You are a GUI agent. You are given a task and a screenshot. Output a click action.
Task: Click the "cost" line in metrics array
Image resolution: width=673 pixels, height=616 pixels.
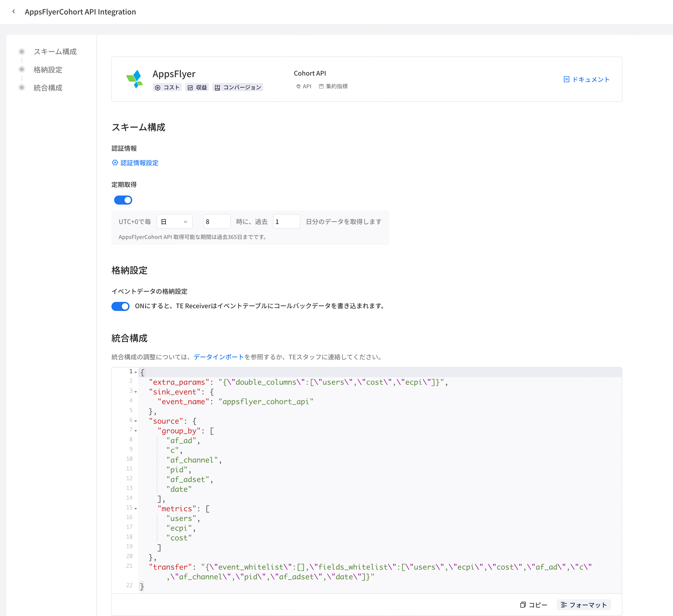(x=179, y=538)
